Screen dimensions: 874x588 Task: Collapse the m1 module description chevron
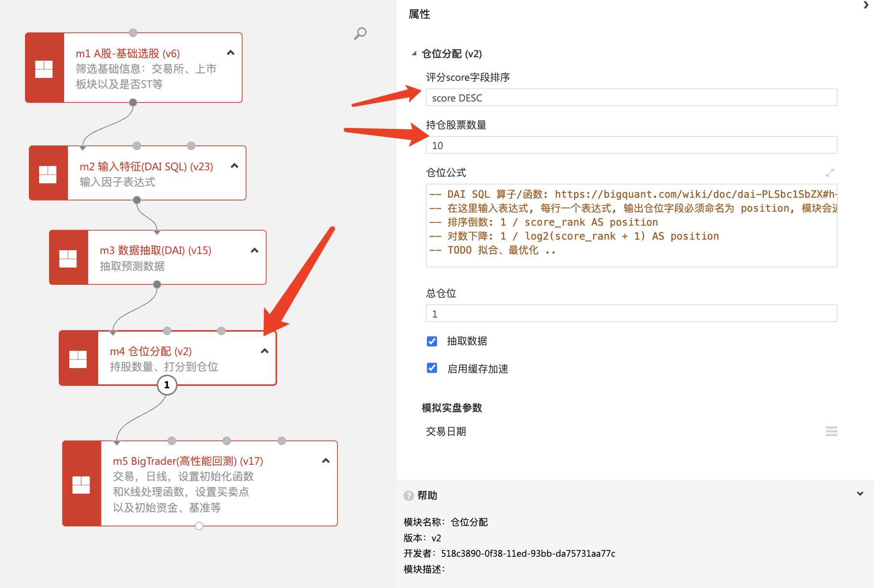point(231,53)
